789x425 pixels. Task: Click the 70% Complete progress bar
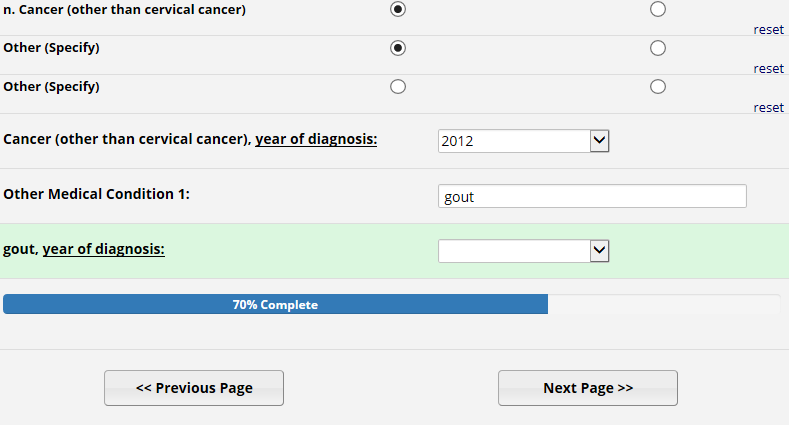tap(275, 305)
